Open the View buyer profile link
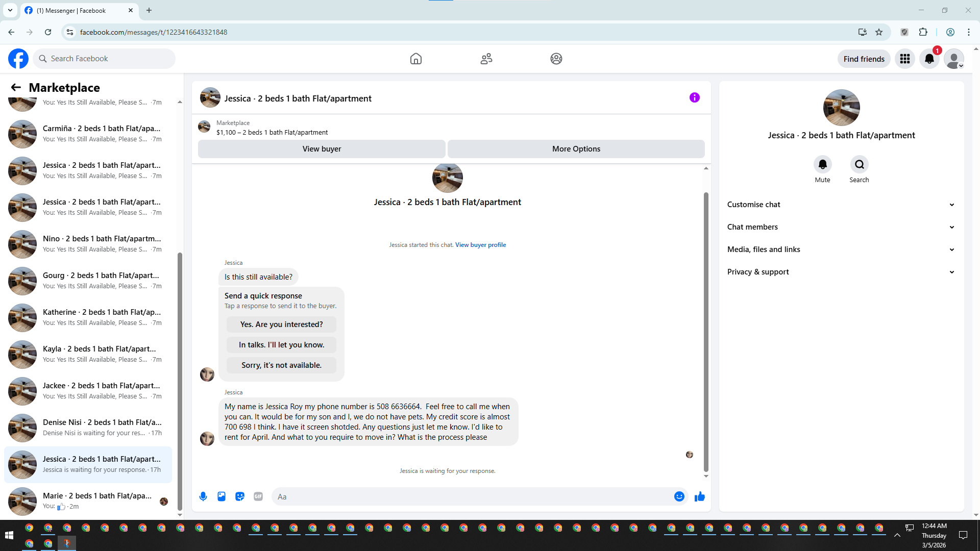Image resolution: width=980 pixels, height=551 pixels. (481, 245)
